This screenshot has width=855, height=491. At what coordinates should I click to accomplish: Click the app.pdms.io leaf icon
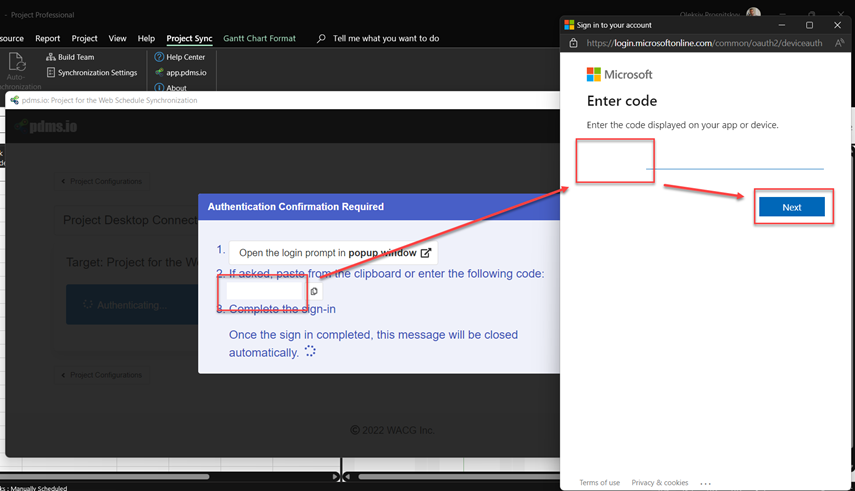click(159, 72)
